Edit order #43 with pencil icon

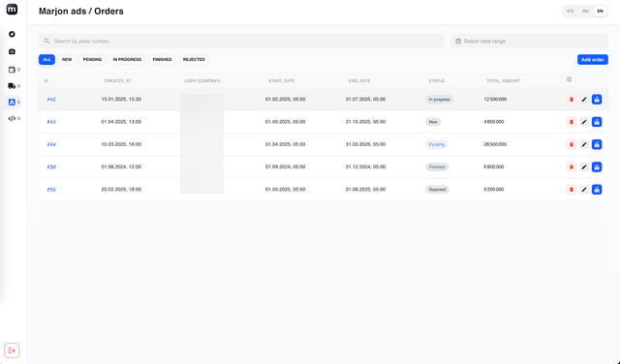584,122
